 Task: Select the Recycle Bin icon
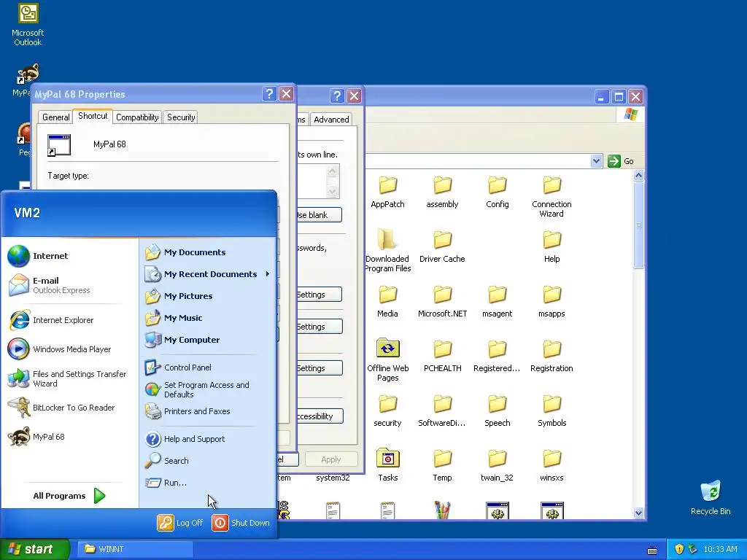click(711, 497)
